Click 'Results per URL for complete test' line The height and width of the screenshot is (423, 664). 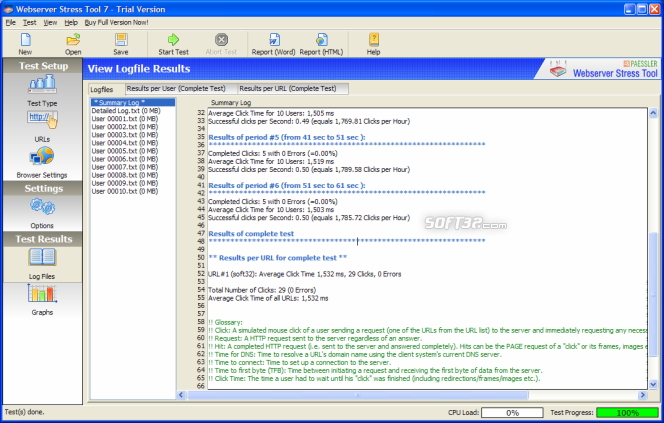tap(278, 258)
